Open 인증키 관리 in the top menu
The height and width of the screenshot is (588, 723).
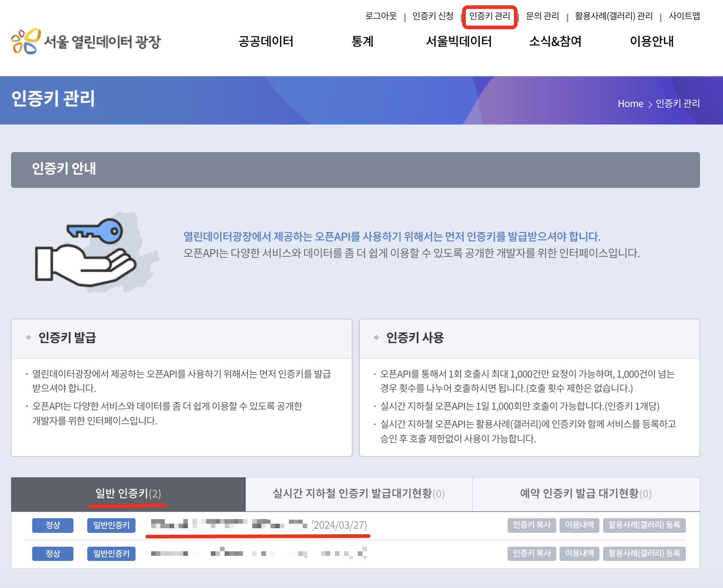[490, 16]
